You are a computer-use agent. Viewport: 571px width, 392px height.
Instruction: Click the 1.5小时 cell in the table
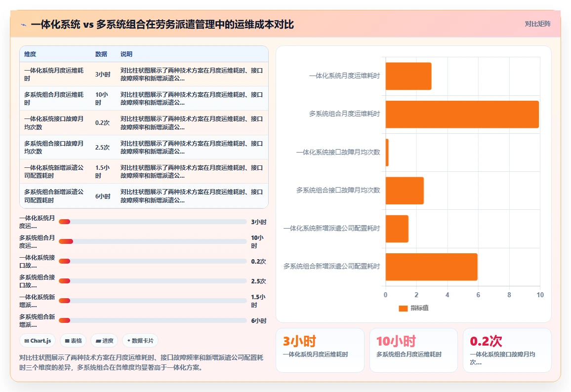click(x=102, y=171)
